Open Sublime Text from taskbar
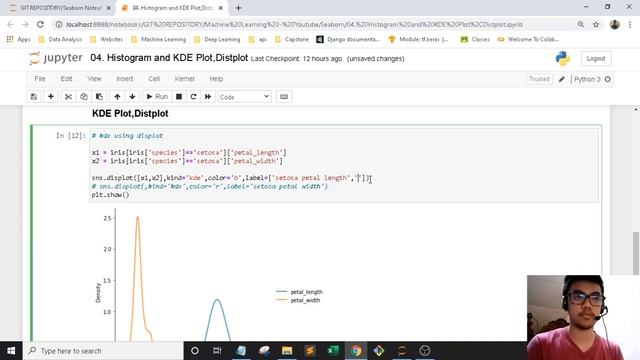 pyautogui.click(x=310, y=351)
